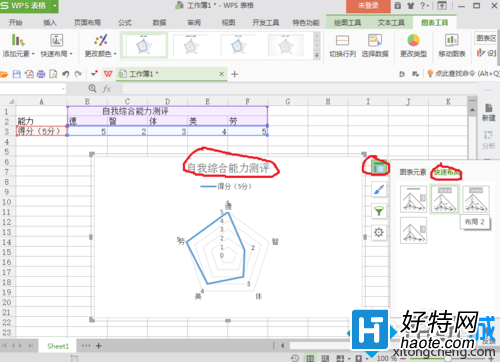Click the Sheet1 sheet tab

[x=58, y=346]
